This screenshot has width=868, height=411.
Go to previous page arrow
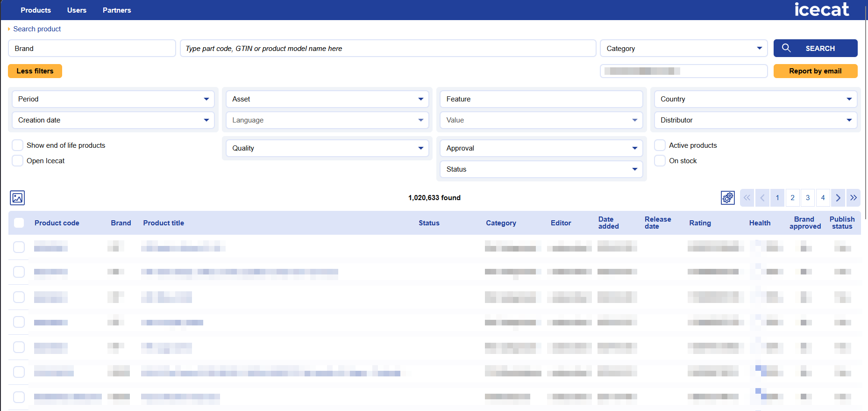(762, 198)
